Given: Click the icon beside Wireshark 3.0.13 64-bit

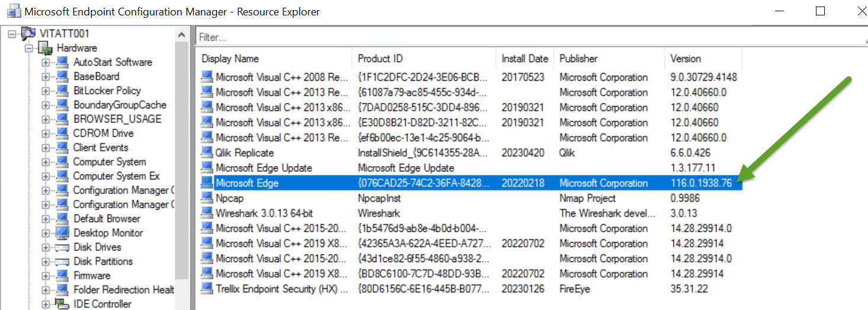Looking at the screenshot, I should tap(207, 213).
